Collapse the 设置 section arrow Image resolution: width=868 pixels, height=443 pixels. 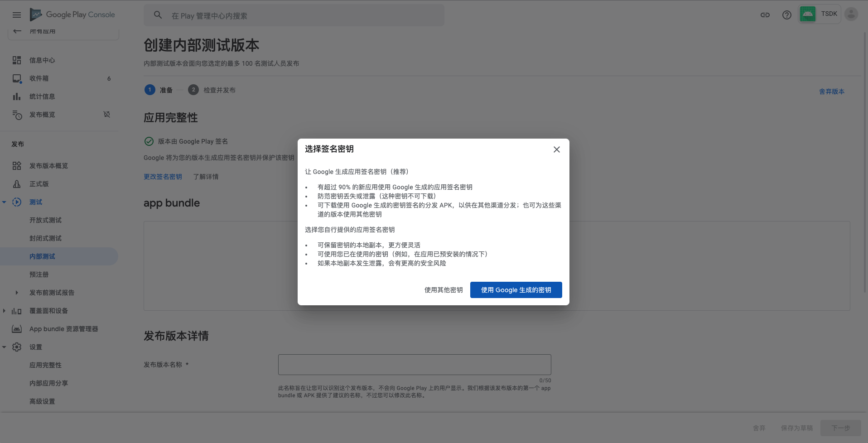pos(4,347)
